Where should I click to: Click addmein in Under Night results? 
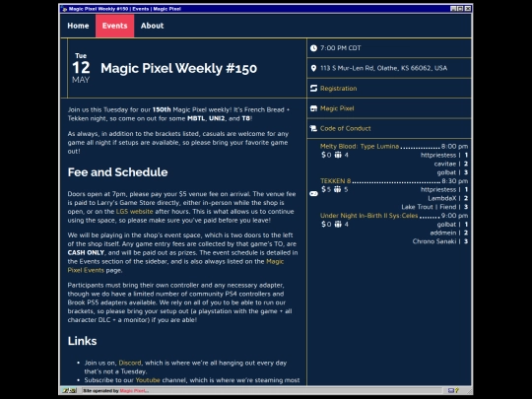[x=443, y=233]
